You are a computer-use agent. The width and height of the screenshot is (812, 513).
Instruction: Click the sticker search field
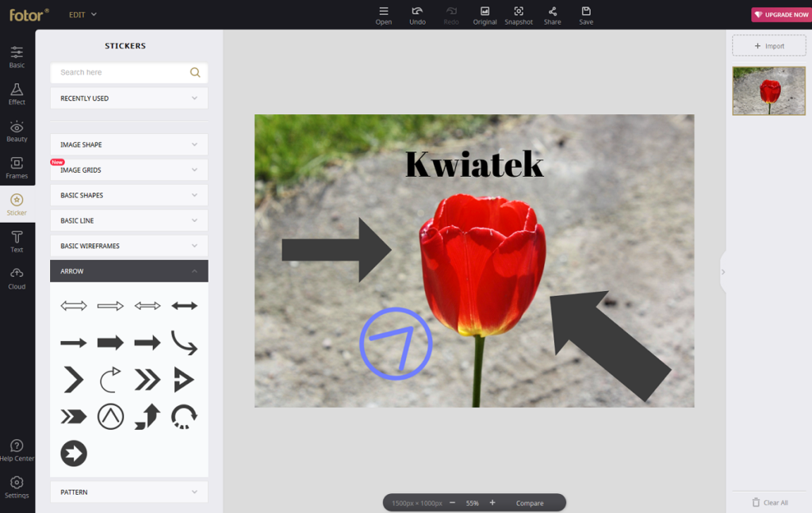click(124, 72)
